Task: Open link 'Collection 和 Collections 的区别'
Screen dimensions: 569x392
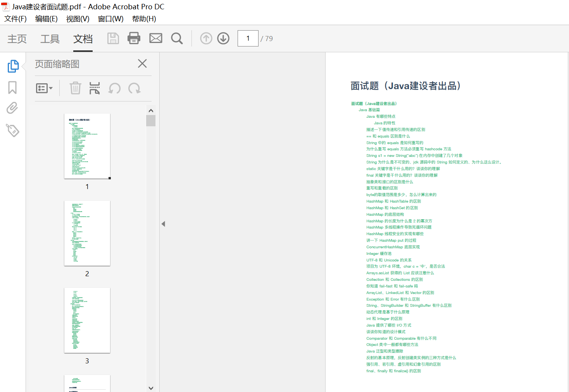Action: click(395, 280)
